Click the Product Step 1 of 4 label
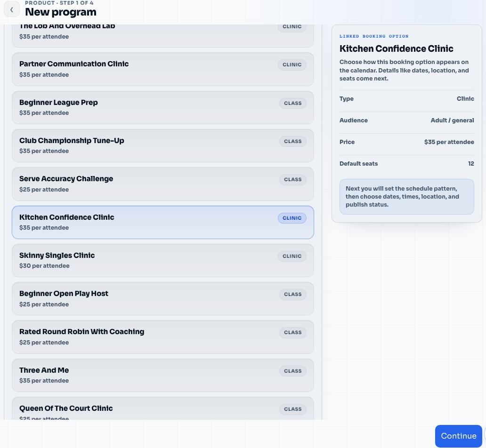This screenshot has height=448, width=486. (x=59, y=3)
